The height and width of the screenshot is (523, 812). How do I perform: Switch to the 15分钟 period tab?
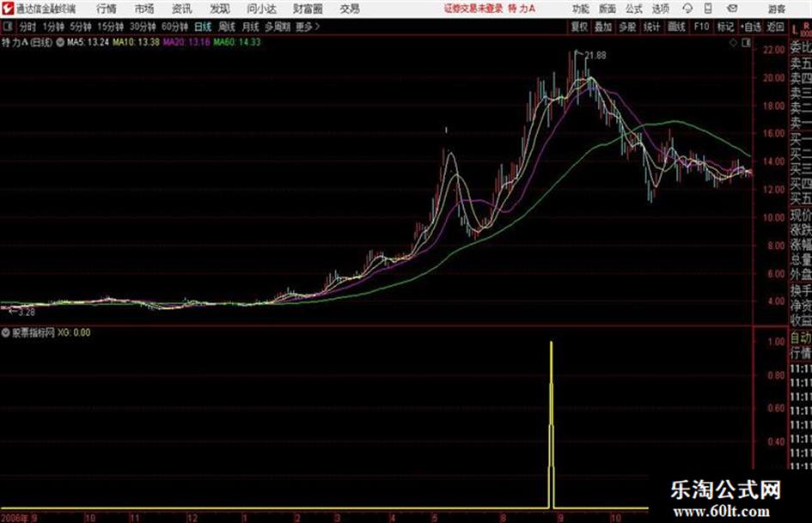(x=111, y=27)
